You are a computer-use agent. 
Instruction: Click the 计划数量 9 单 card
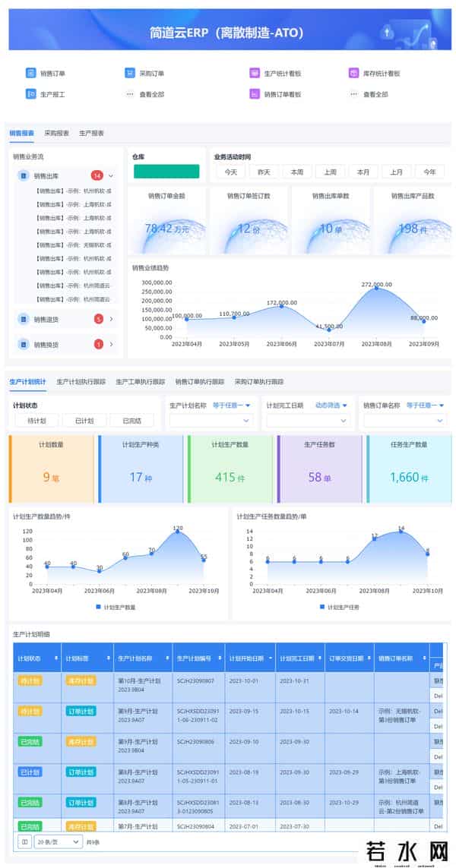click(51, 469)
